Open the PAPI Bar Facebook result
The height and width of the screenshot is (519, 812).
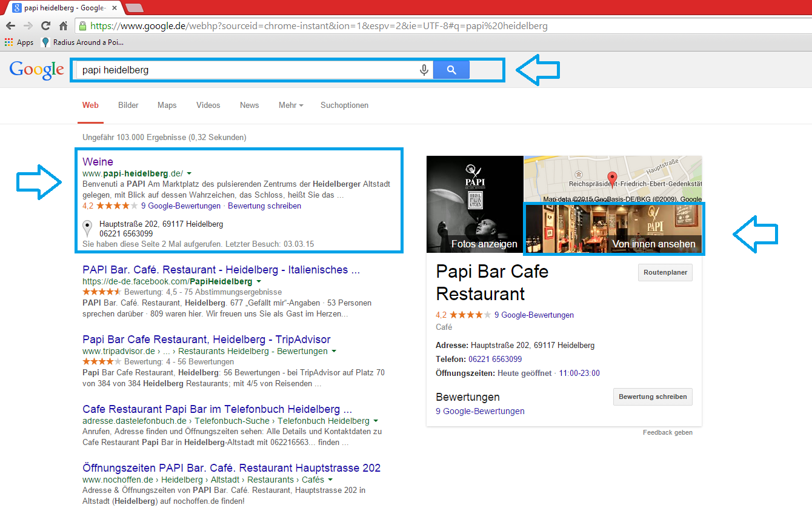pos(221,270)
